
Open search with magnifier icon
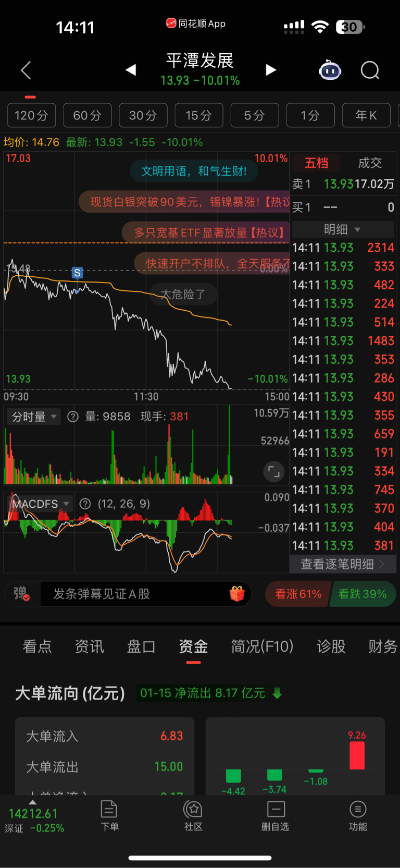pos(370,70)
